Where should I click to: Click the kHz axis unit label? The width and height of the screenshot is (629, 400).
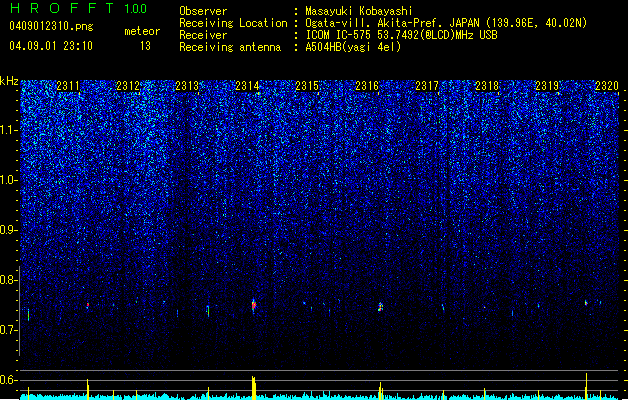9,81
